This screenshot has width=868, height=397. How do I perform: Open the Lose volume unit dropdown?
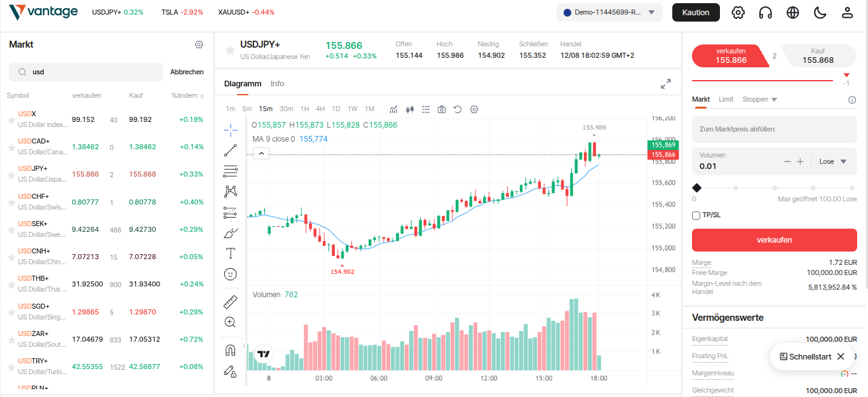pos(832,161)
